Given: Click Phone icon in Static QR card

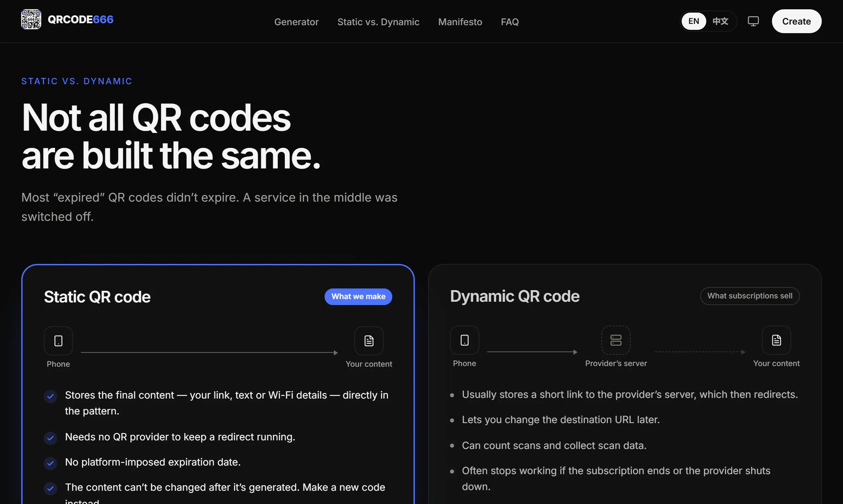Looking at the screenshot, I should click(58, 341).
